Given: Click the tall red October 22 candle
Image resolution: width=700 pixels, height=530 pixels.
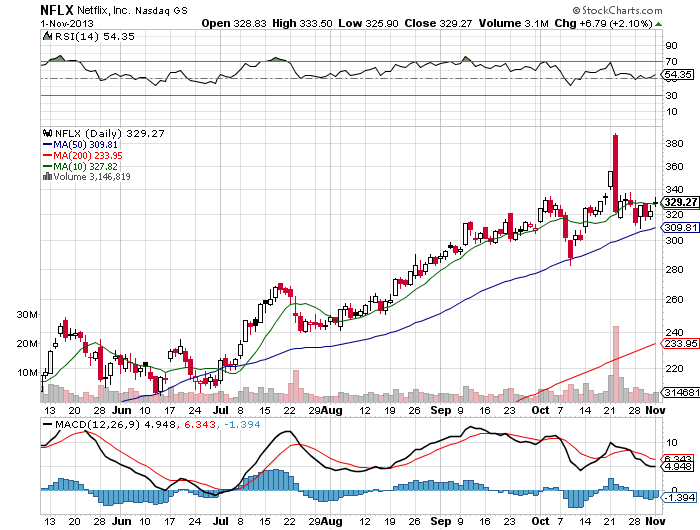Looking at the screenshot, I should [x=616, y=173].
